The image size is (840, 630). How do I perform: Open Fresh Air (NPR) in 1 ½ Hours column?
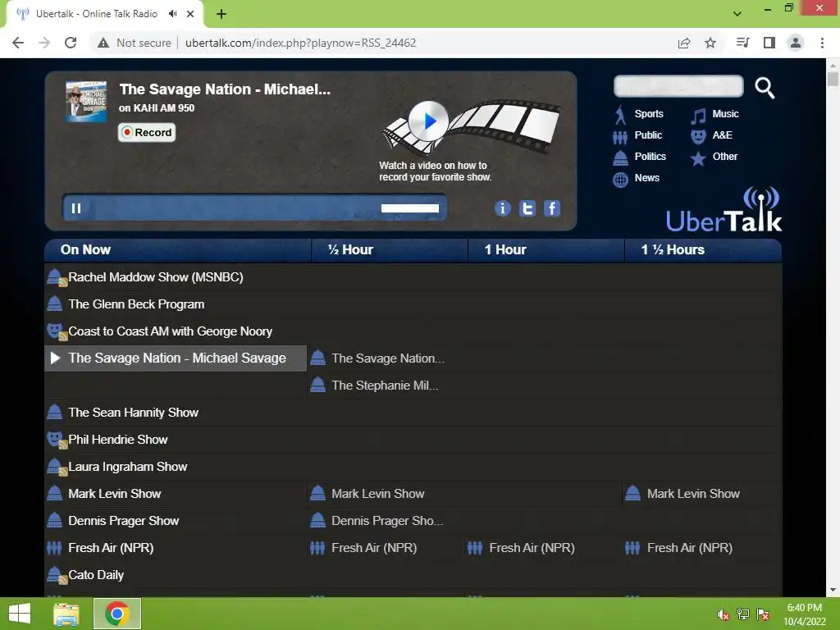tap(689, 547)
